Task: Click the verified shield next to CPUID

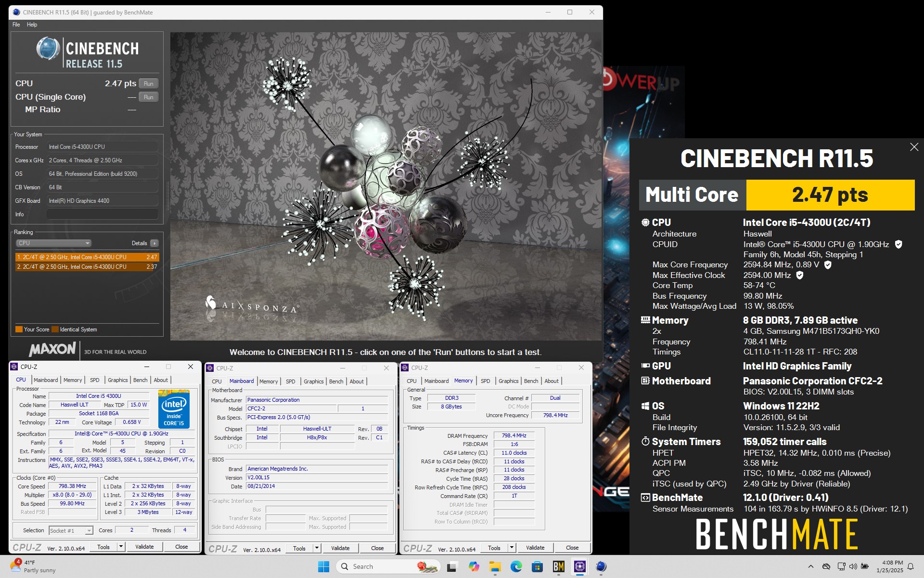Action: [898, 244]
